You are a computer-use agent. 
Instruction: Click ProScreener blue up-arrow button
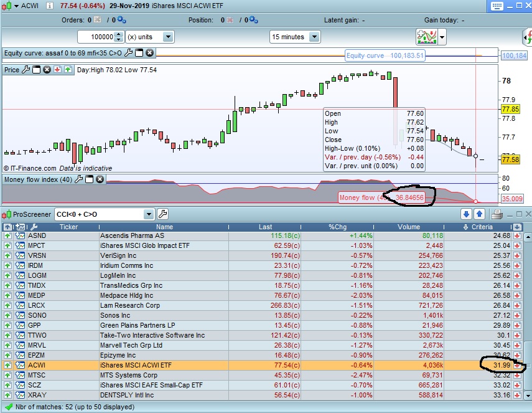(479, 214)
